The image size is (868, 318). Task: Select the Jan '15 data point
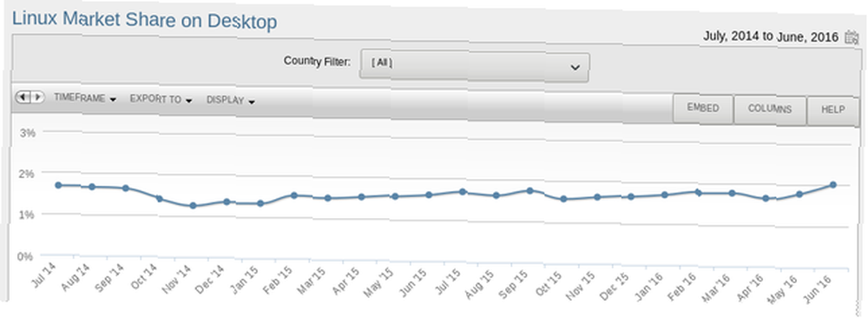click(260, 203)
